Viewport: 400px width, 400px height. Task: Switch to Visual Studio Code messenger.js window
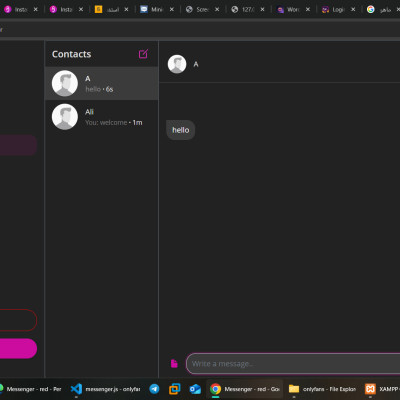coord(106,389)
